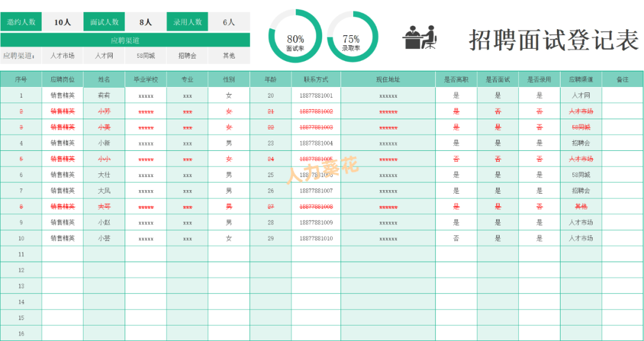Click the 10人 invited count cell
Viewport: 644px width, 341px height.
pyautogui.click(x=63, y=22)
